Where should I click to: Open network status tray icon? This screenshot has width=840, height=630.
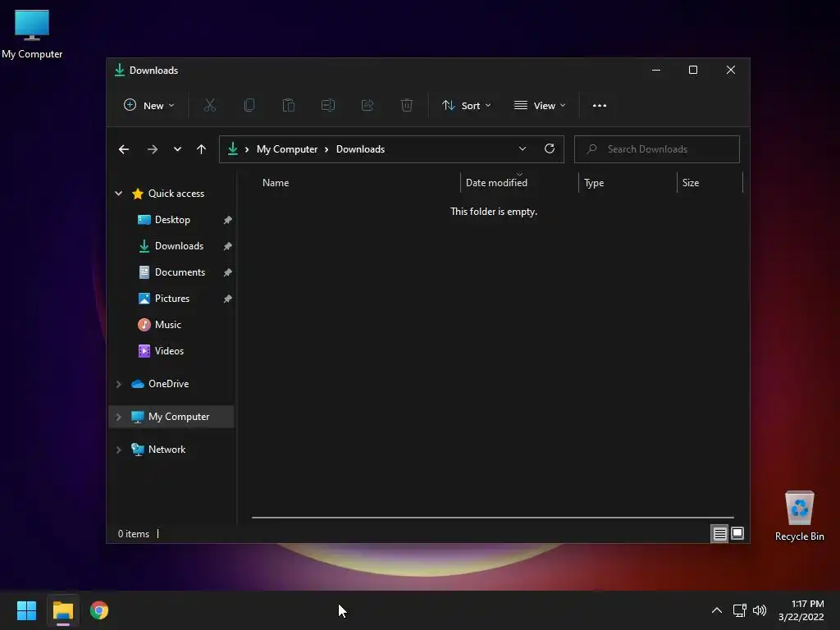pos(740,610)
